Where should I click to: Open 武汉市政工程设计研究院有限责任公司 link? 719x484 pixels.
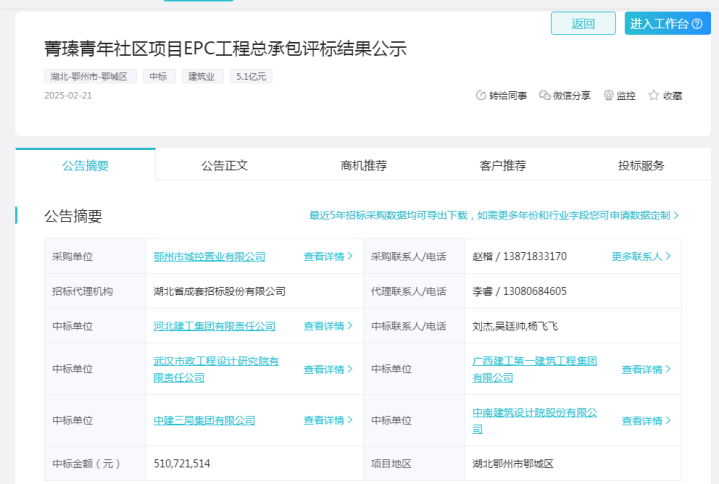(x=216, y=369)
